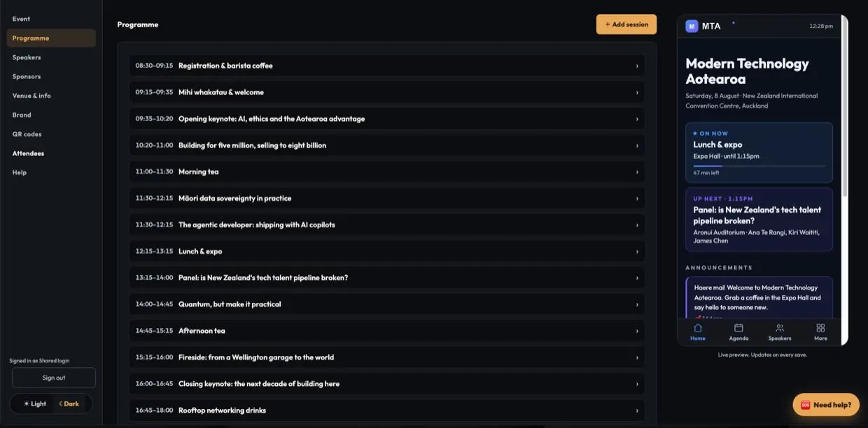Open Brand settings in sidebar
The height and width of the screenshot is (428, 868).
(x=51, y=115)
